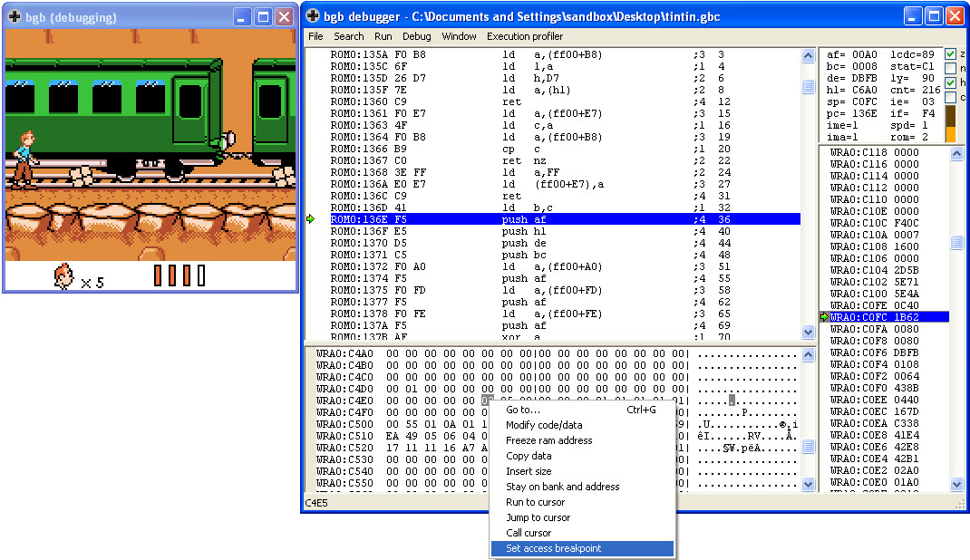Select memory row WRA0:C500

[x=557, y=424]
